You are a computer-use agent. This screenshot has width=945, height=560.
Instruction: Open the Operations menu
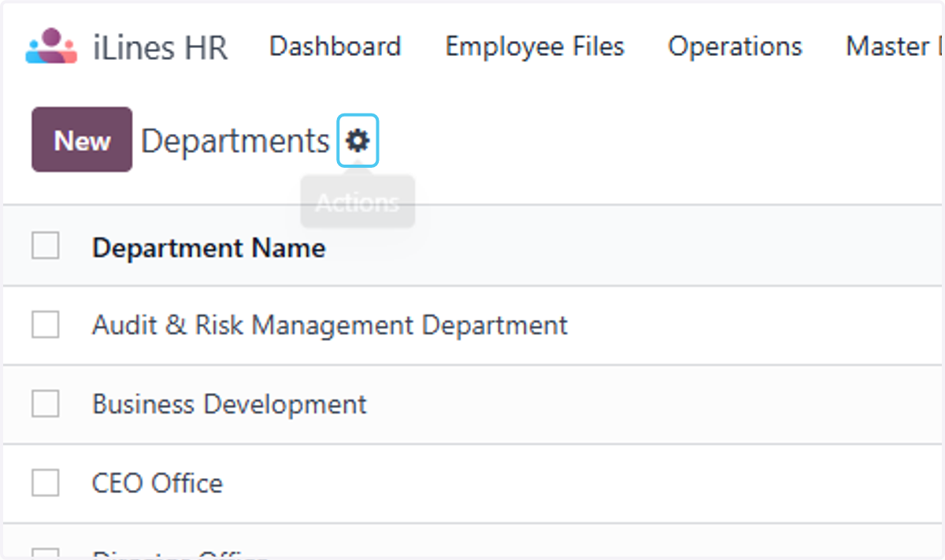click(736, 46)
